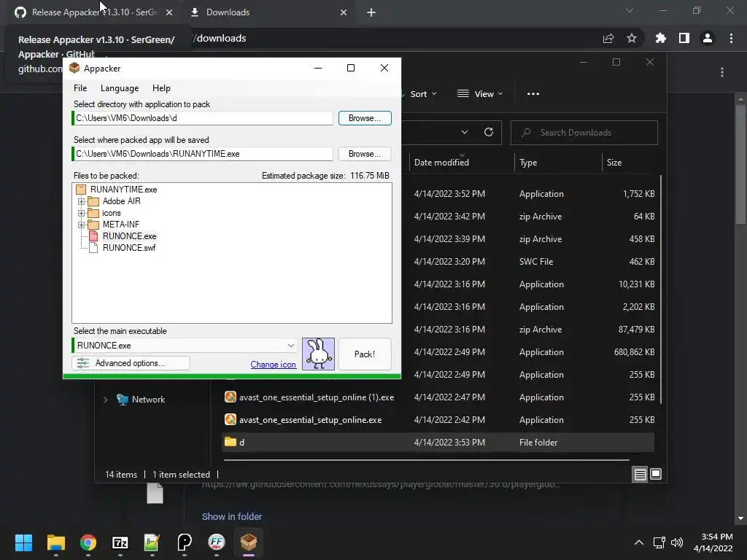Screen dimensions: 747x560
Task: Open the Sort dropdown in File Explorer
Action: tap(423, 94)
